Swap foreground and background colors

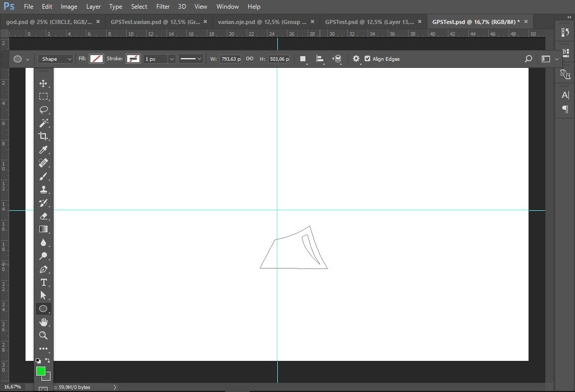(x=47, y=360)
